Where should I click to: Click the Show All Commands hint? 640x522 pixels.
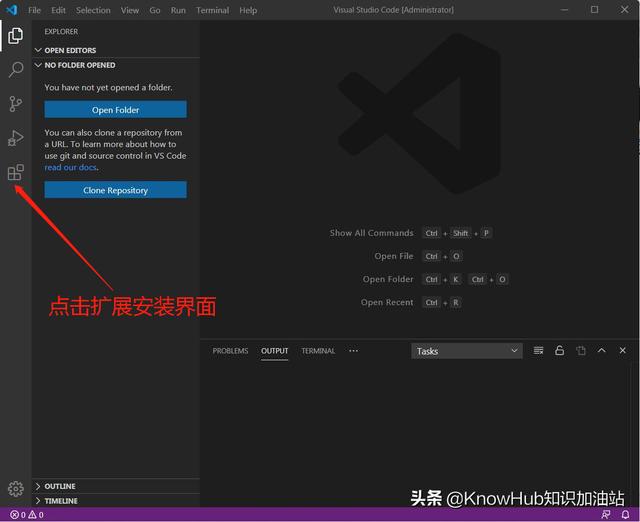(371, 233)
